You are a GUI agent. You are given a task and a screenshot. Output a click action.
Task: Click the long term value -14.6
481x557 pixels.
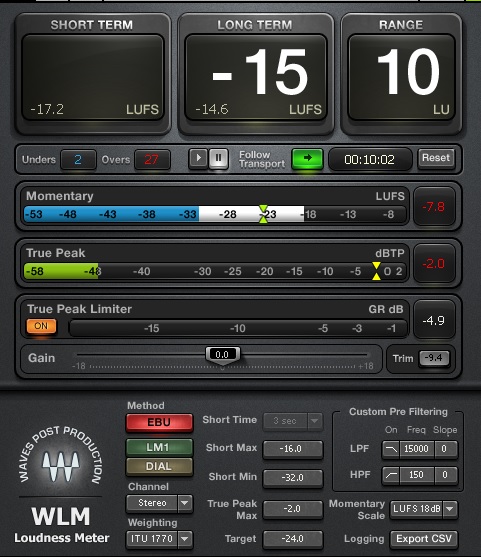(212, 109)
